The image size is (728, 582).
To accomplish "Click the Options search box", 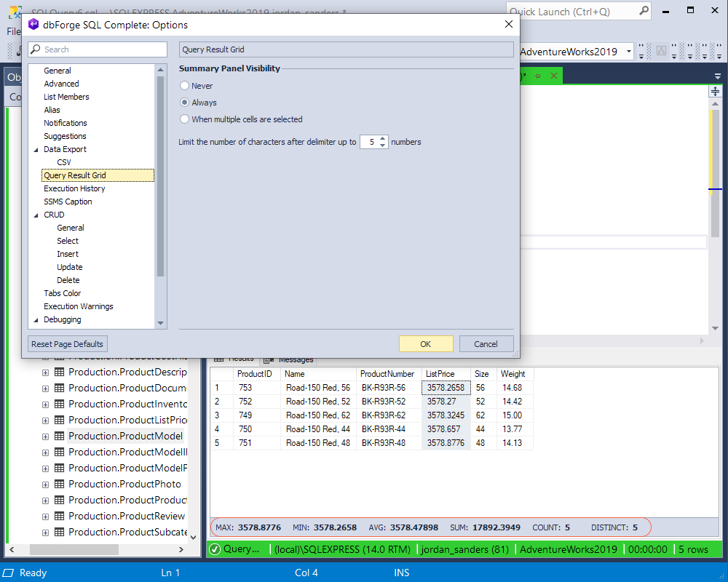I will (x=98, y=49).
